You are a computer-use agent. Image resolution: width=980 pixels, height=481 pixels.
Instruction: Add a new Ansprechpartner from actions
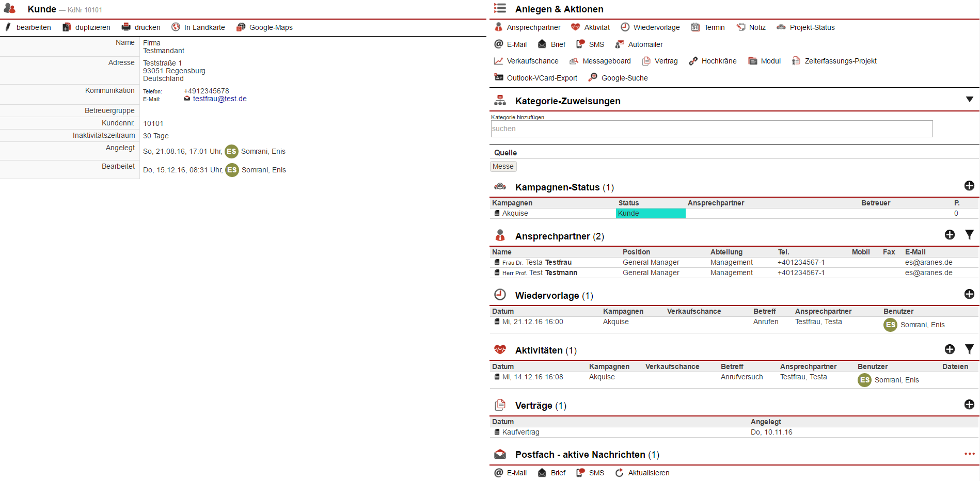click(527, 27)
